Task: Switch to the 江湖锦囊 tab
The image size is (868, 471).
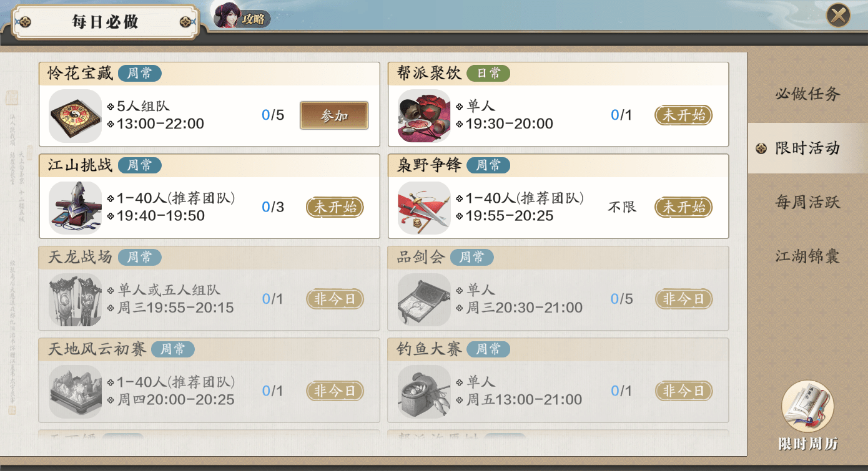Action: pyautogui.click(x=807, y=256)
